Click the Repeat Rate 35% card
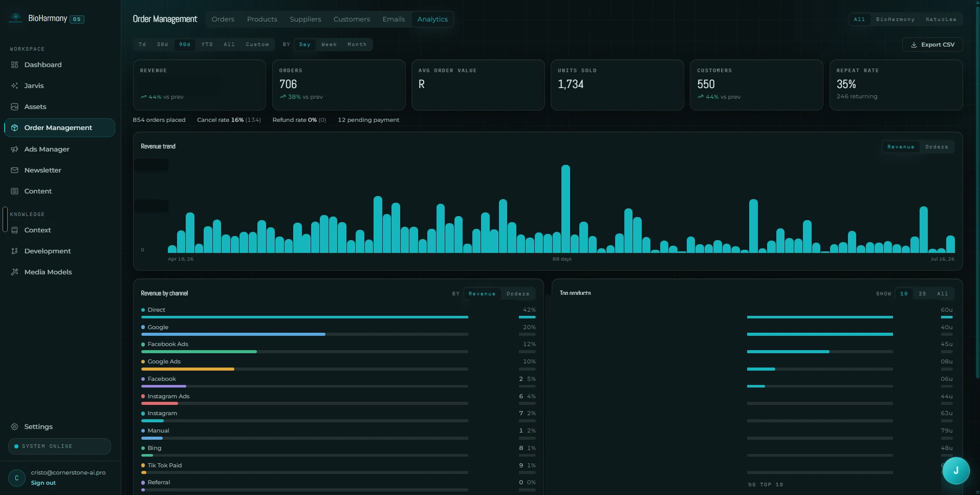This screenshot has width=980, height=495. click(896, 85)
